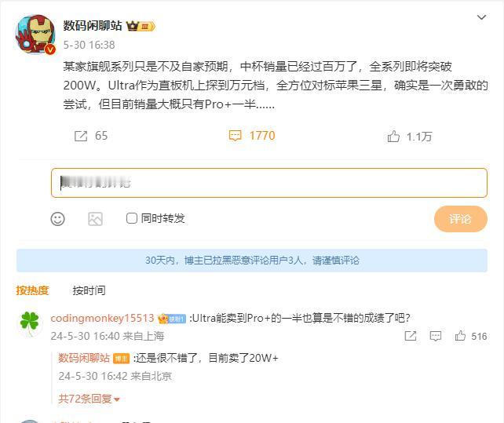The width and height of the screenshot is (504, 423).
Task: Sort comments by 按时间
Action: click(x=89, y=290)
